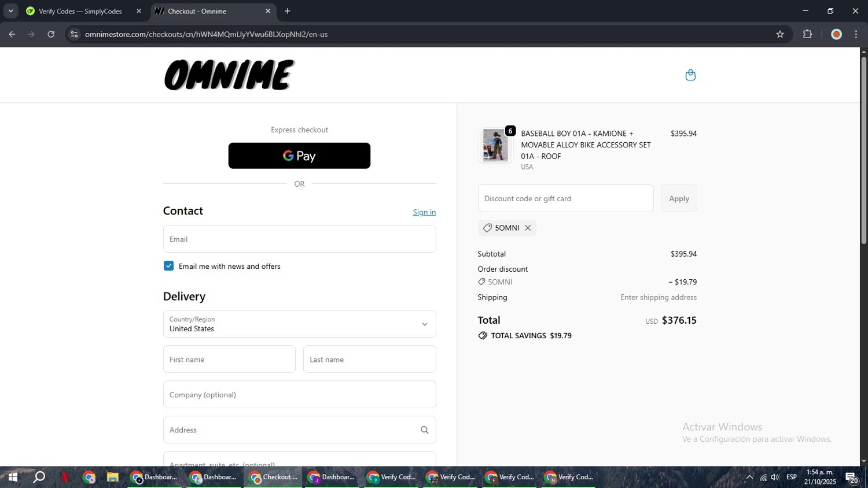
Task: Show hidden system tray icons
Action: click(x=749, y=477)
